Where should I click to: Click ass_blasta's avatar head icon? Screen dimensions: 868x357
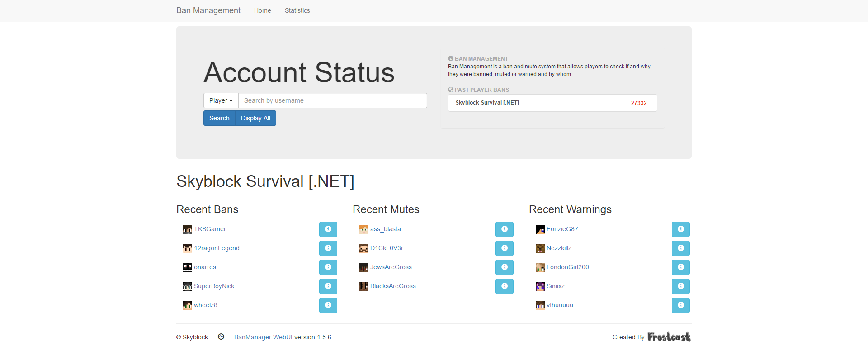click(x=364, y=229)
